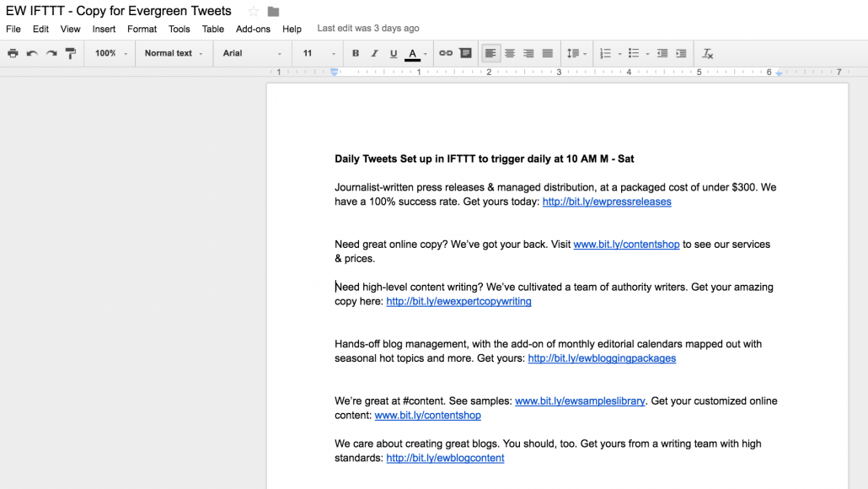Click the right indent marker on ruler
Image resolution: width=868 pixels, height=489 pixels.
point(779,73)
